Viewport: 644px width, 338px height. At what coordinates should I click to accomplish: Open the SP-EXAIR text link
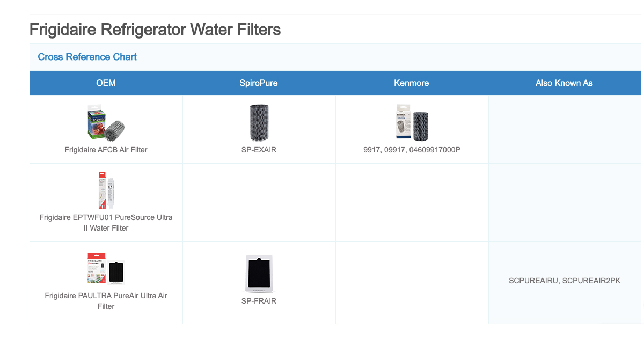pos(259,150)
